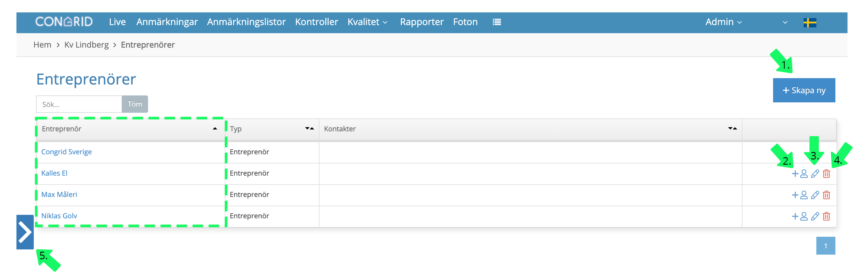The image size is (868, 280).
Task: Open the Admin dropdown menu
Action: [723, 22]
